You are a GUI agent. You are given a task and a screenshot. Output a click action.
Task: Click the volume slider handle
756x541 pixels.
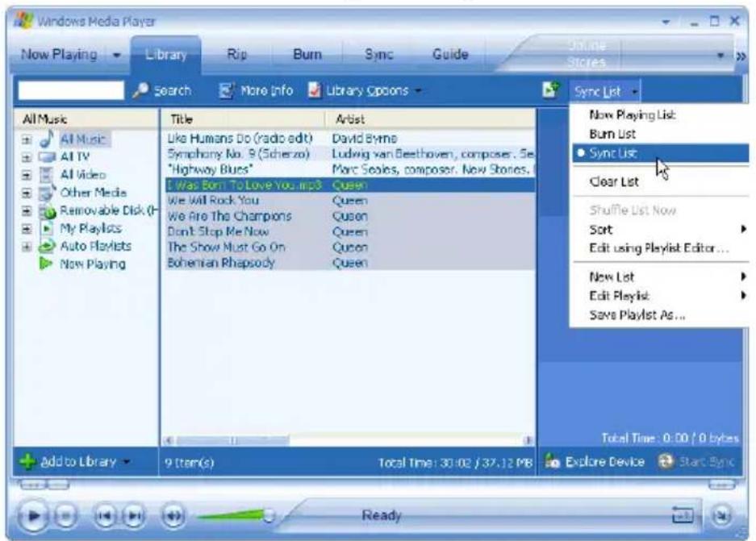pos(269,516)
